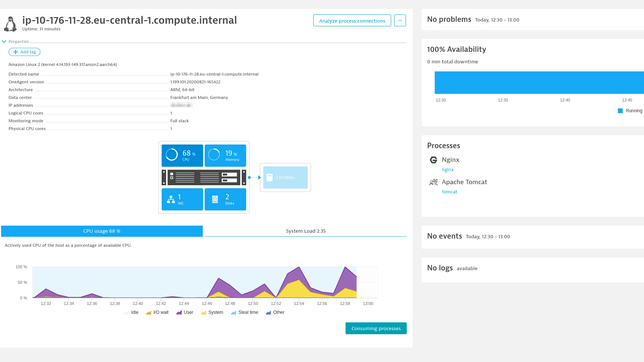Click the blurred IP addresses value
This screenshot has width=644, height=362.
point(181,105)
